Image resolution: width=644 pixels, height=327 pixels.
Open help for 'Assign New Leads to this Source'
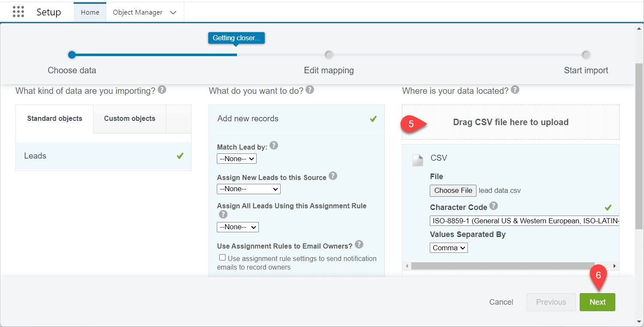333,176
